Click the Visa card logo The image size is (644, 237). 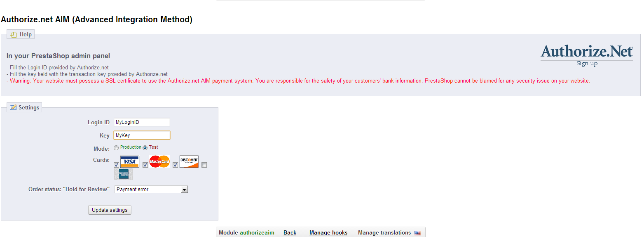[130, 161]
